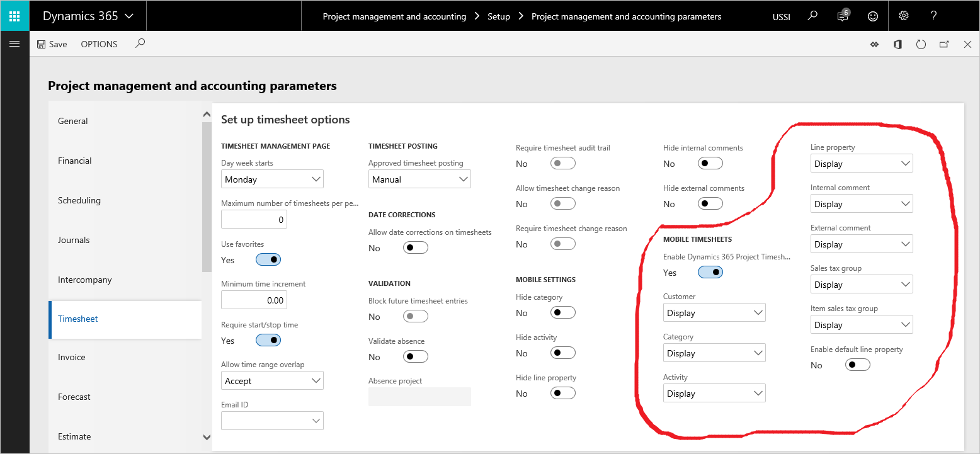Toggle Validate absence switch
This screenshot has width=980, height=454.
pos(416,356)
